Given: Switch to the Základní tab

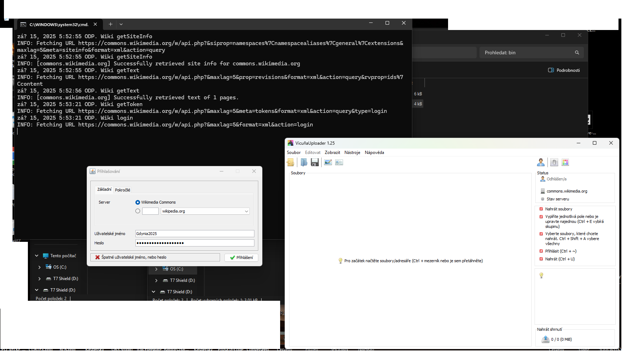Looking at the screenshot, I should click(x=104, y=189).
